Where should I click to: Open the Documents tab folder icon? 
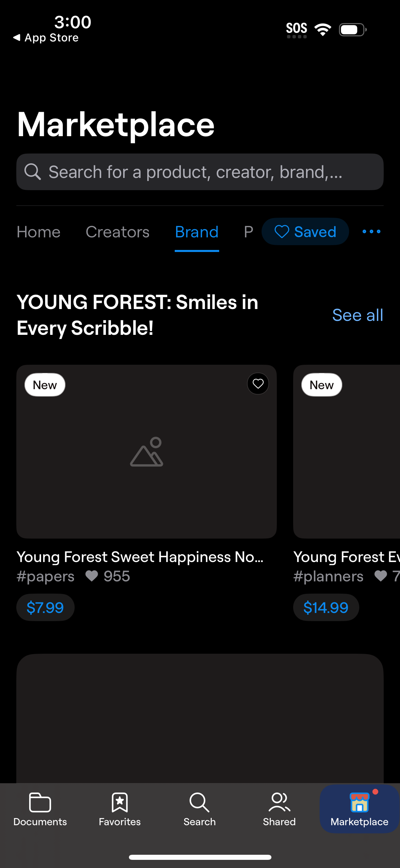pos(40,802)
